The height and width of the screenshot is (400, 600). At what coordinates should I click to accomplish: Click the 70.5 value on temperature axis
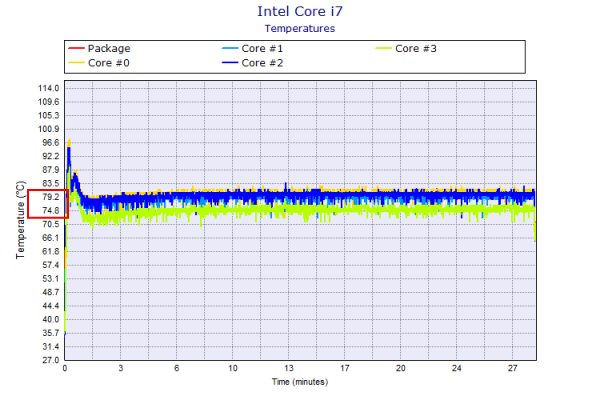pos(51,224)
